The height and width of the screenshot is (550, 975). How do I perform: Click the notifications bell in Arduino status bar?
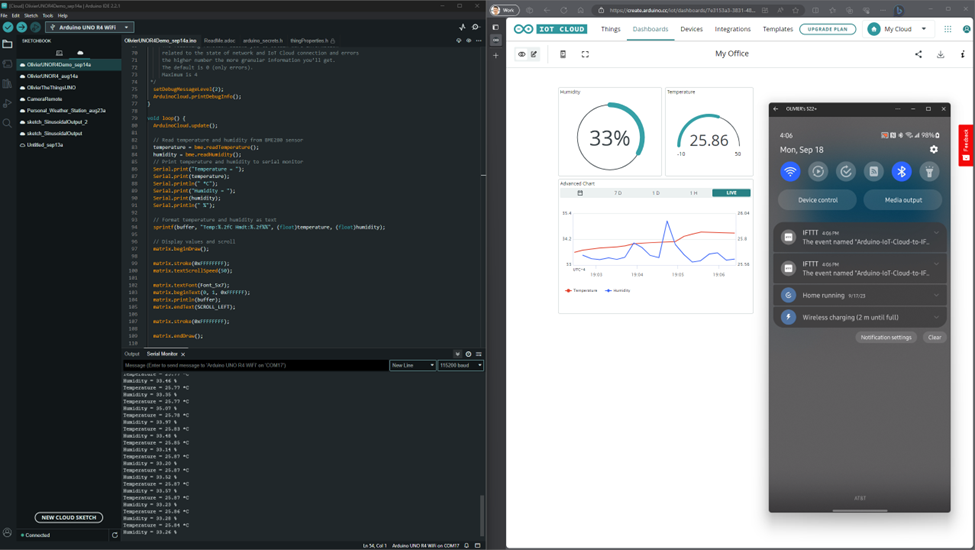click(x=466, y=546)
